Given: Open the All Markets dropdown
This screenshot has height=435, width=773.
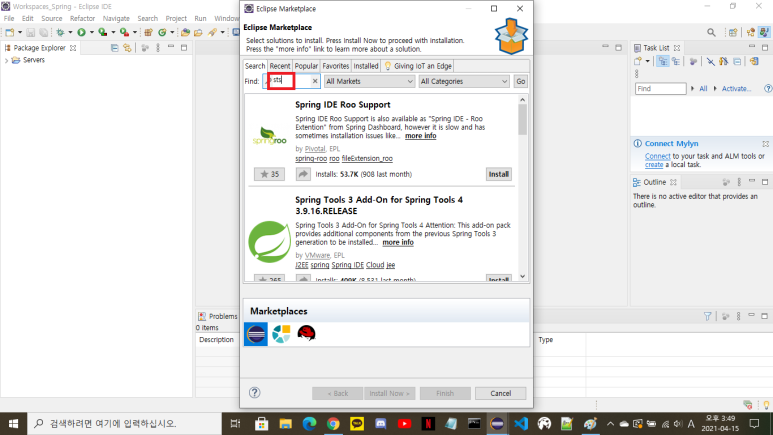Looking at the screenshot, I should pyautogui.click(x=369, y=81).
